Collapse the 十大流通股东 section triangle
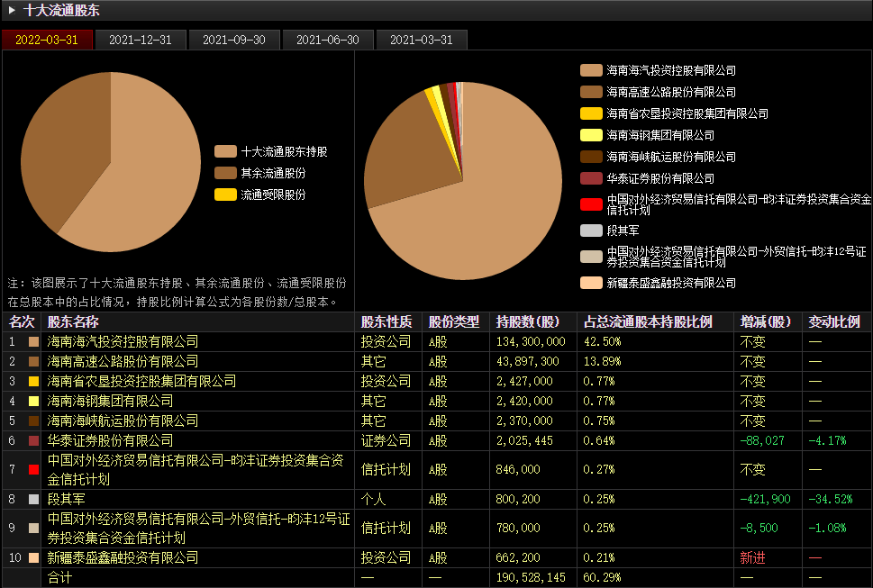This screenshot has height=588, width=873. [12, 10]
